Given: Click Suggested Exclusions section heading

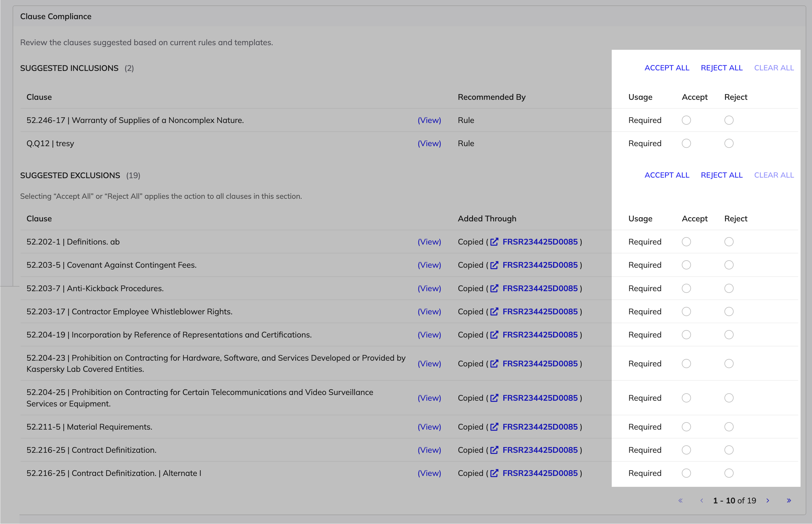Looking at the screenshot, I should 70,176.
